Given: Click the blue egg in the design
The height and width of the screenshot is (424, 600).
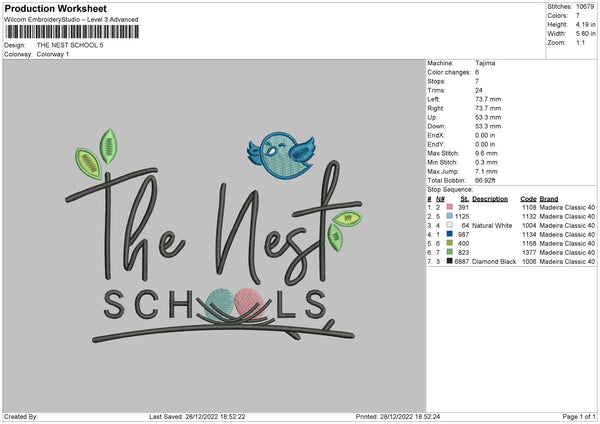Looking at the screenshot, I should click(x=219, y=305).
